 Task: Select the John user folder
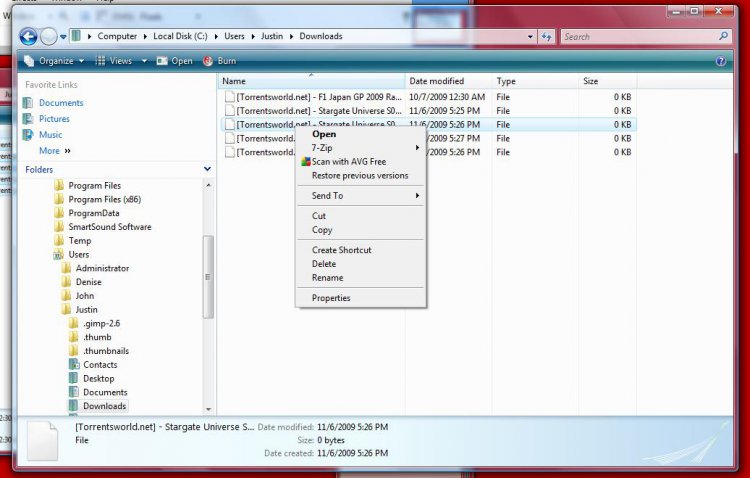[x=84, y=296]
